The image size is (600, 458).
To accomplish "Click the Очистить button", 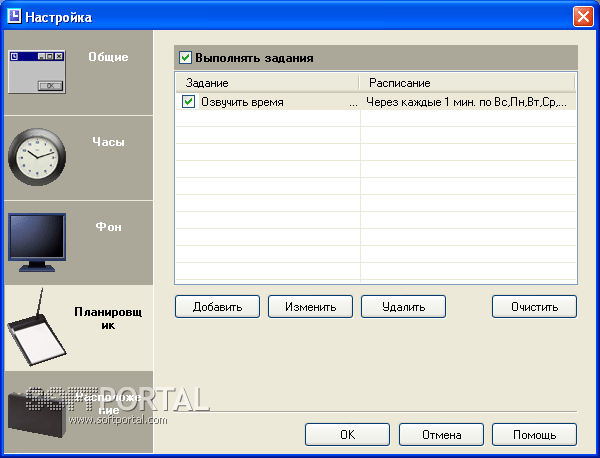I will coord(534,306).
